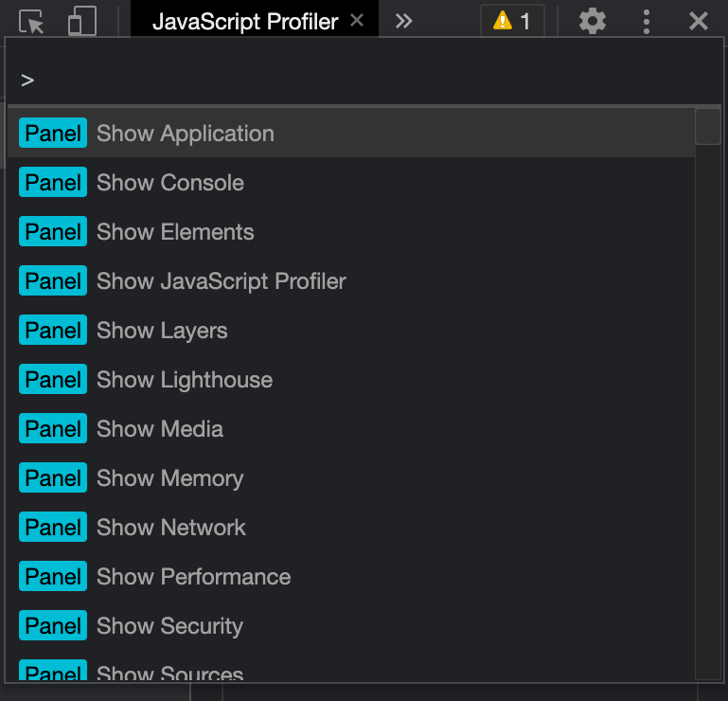728x701 pixels.
Task: Pick the Show Security command
Action: click(x=351, y=626)
